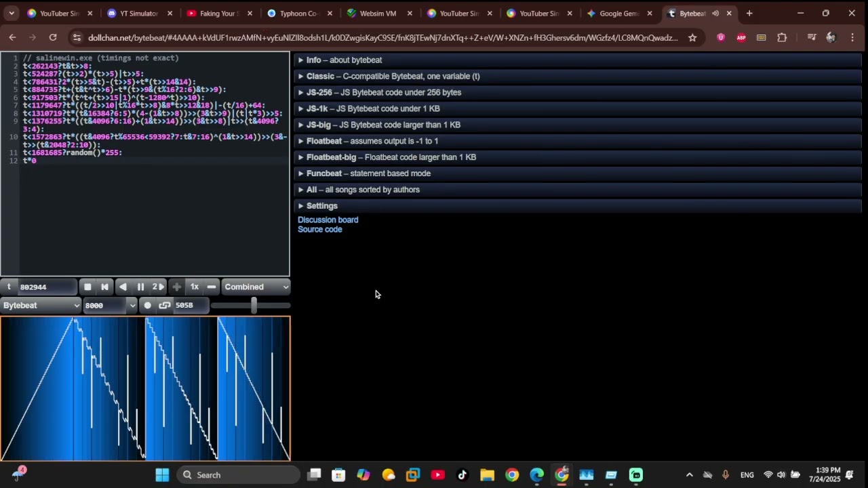Screen dimensions: 868x488
Task: Reload the page
Action: click(x=53, y=38)
